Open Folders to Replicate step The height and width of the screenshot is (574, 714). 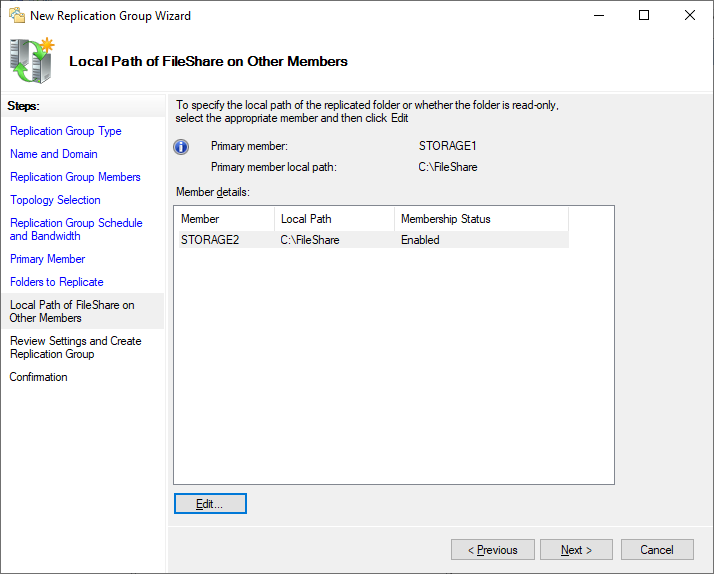[x=56, y=282]
